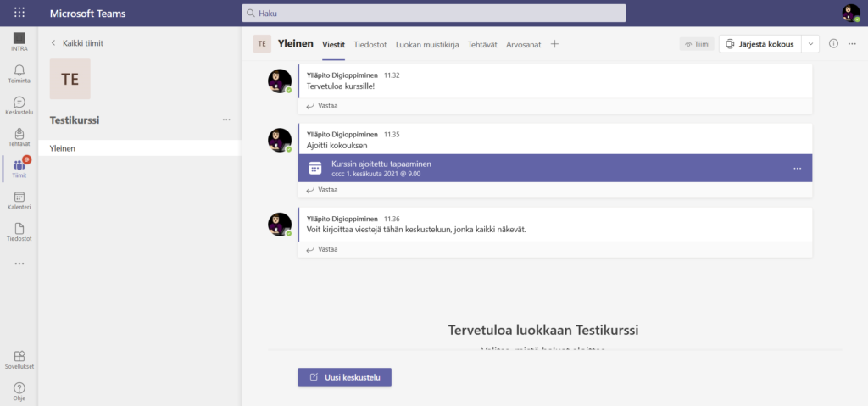The width and height of the screenshot is (868, 406).
Task: Click in the Haku search field
Action: coord(434,14)
